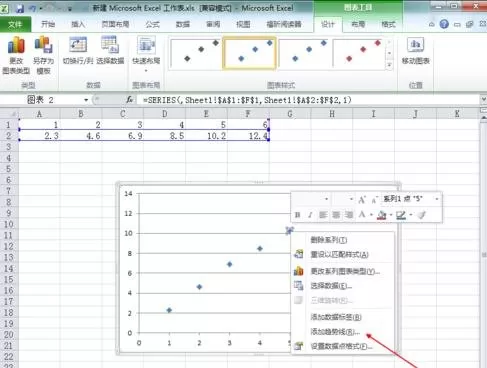
Task: Toggle Bold in the mini toolbar
Action: [x=297, y=215]
